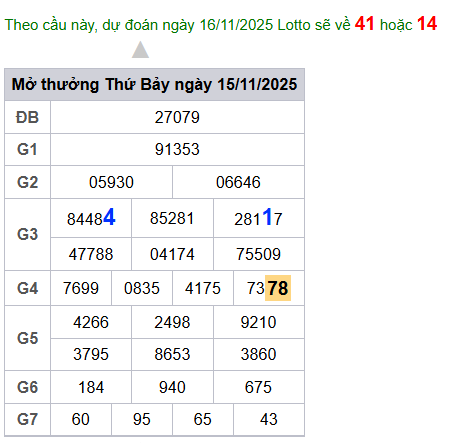Image resolution: width=471 pixels, height=443 pixels.
Task: Click the G3 row label
Action: pyautogui.click(x=27, y=234)
